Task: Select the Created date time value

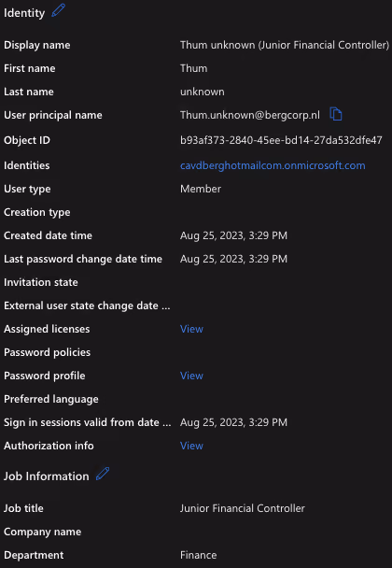Action: click(x=234, y=235)
